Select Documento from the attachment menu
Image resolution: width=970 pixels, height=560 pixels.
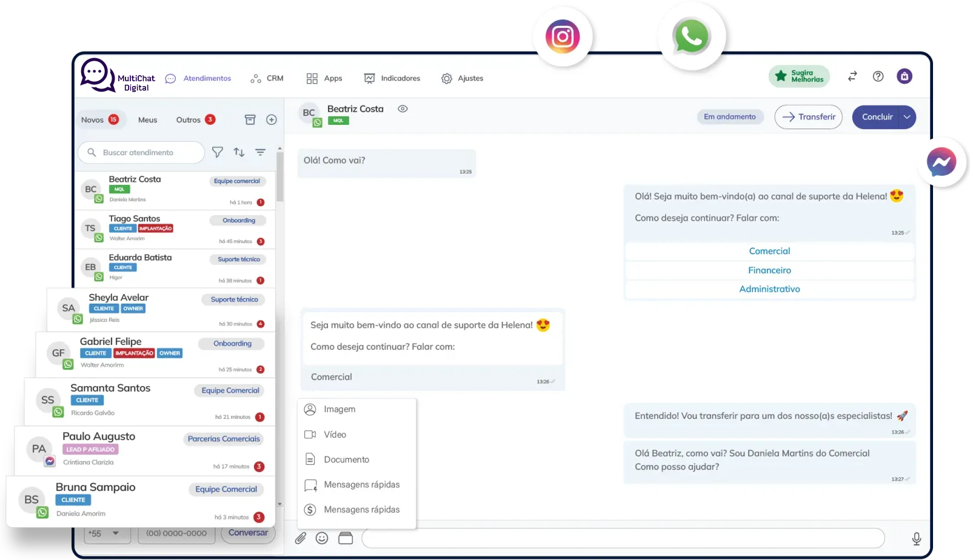point(357,459)
